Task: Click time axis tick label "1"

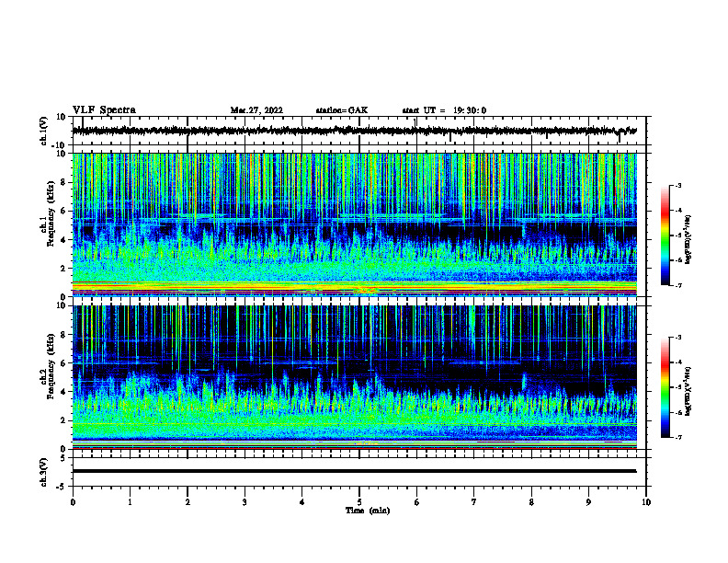Action: pos(130,502)
